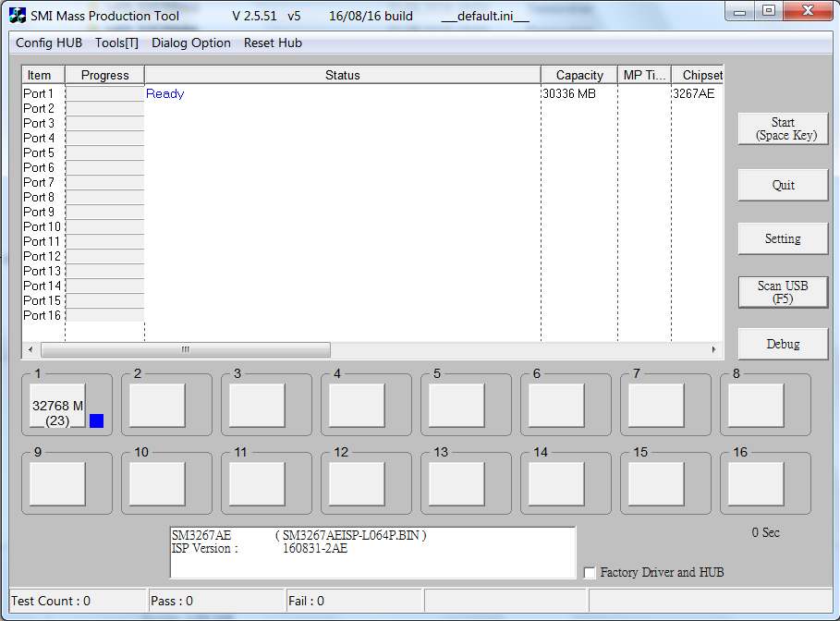Select the Port 16 row
840x621 pixels.
pos(372,316)
